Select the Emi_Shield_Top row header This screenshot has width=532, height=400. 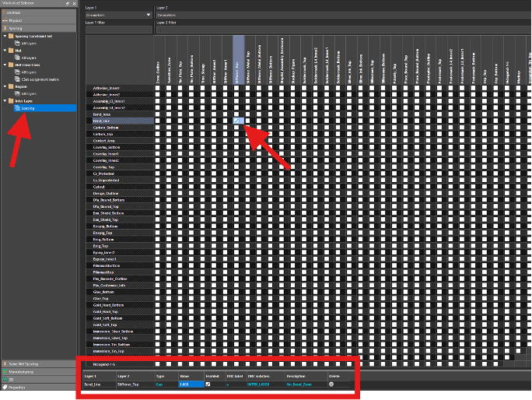tap(120, 219)
